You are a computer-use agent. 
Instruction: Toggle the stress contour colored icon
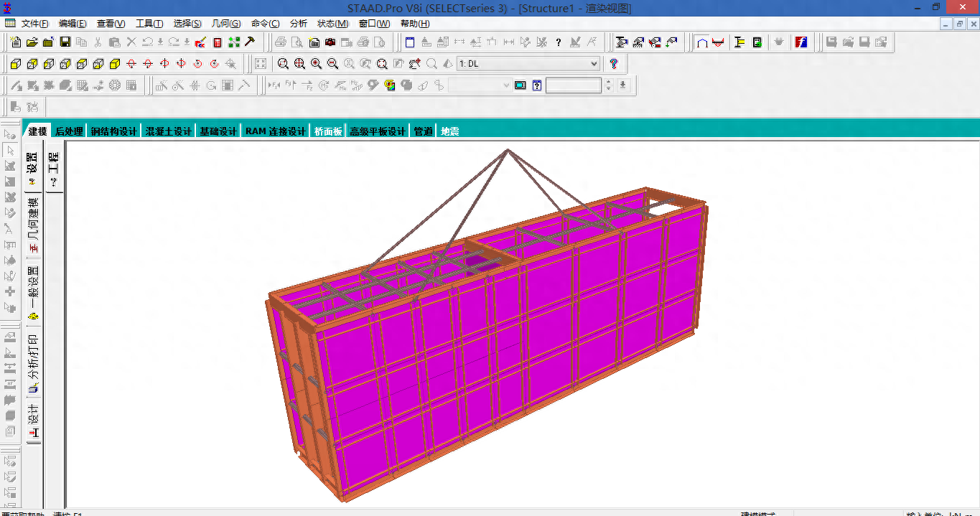pos(390,85)
